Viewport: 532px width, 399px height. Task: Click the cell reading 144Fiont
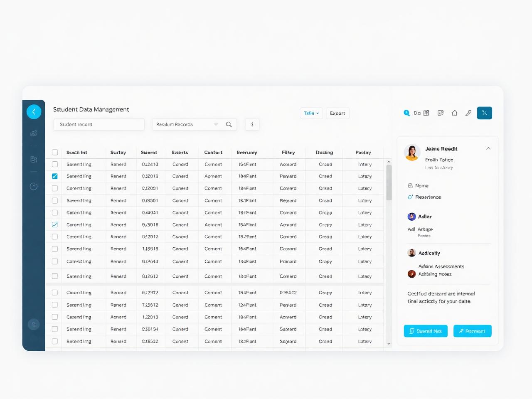click(247, 261)
